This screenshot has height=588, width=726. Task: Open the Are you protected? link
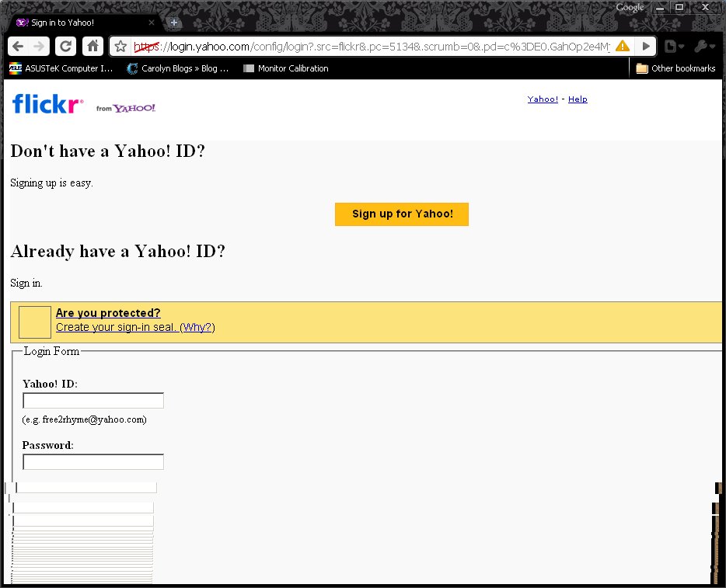coord(108,313)
